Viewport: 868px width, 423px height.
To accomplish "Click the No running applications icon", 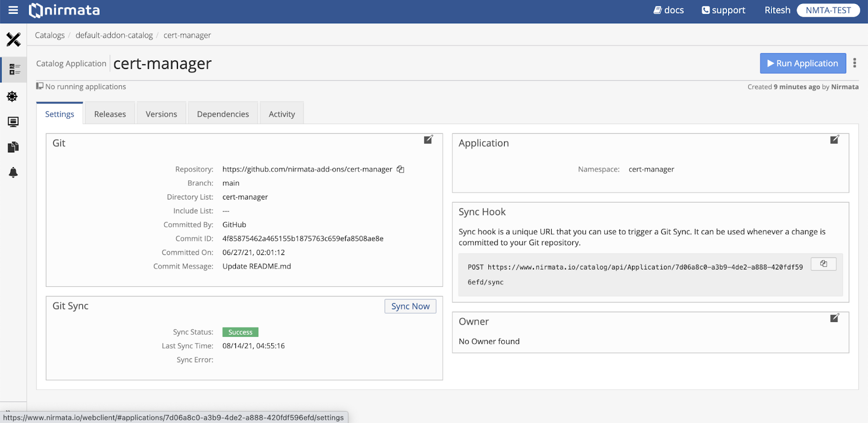I will click(40, 86).
